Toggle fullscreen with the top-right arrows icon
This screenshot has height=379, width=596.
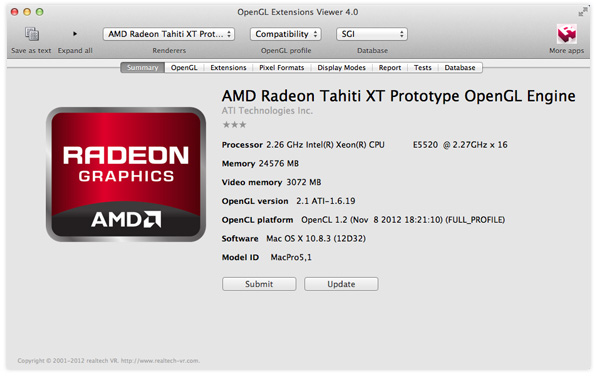pyautogui.click(x=582, y=12)
